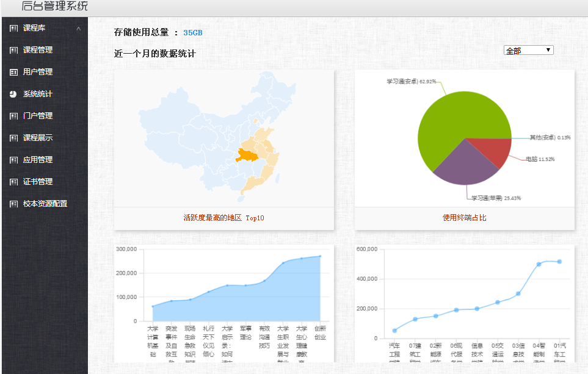
Task: Click the 系统统计 pie chart icon
Action: [x=13, y=94]
